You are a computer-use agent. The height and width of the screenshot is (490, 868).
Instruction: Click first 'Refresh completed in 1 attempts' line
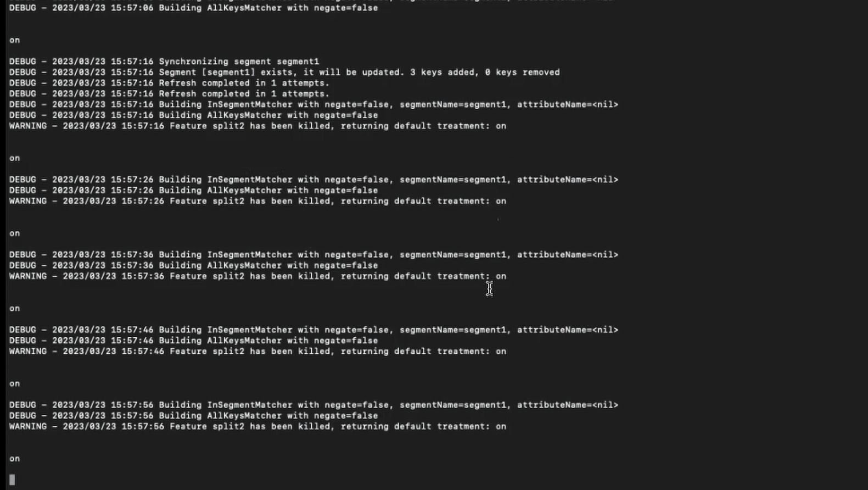169,83
